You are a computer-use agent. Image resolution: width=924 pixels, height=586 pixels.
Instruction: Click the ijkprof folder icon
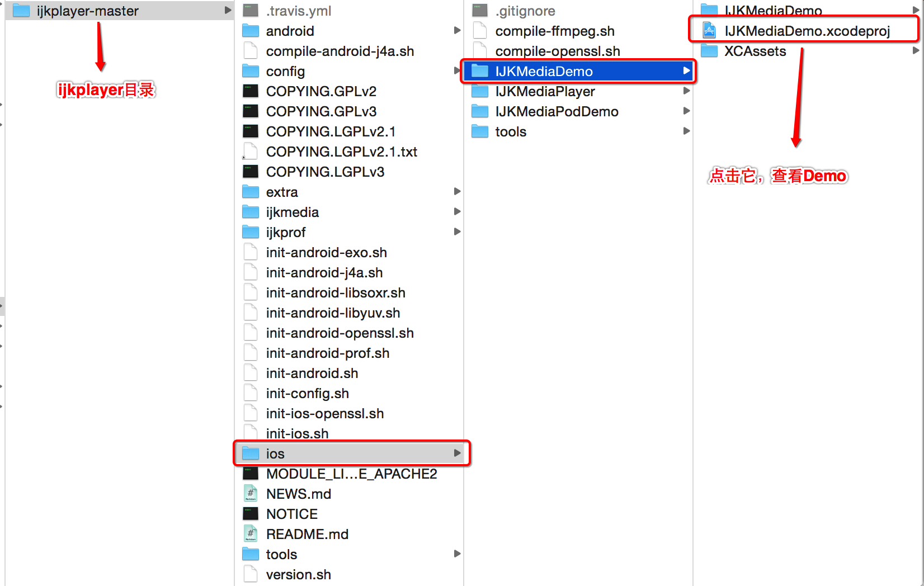[251, 232]
